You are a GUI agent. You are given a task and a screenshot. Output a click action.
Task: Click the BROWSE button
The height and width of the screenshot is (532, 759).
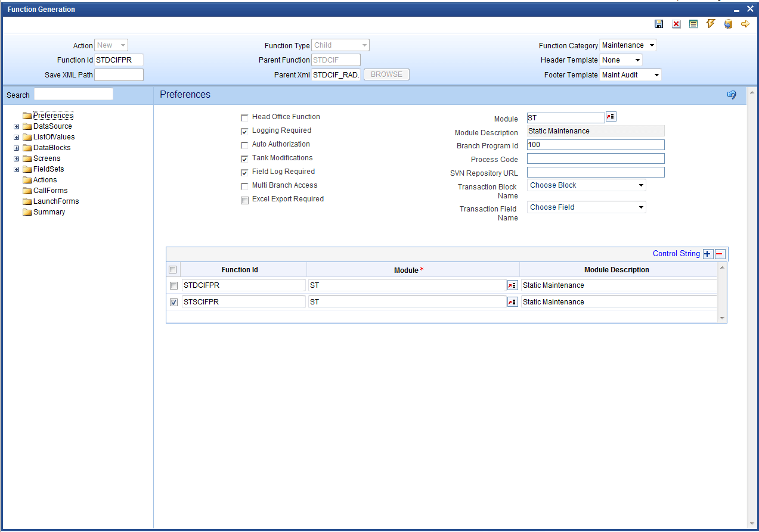coord(386,75)
